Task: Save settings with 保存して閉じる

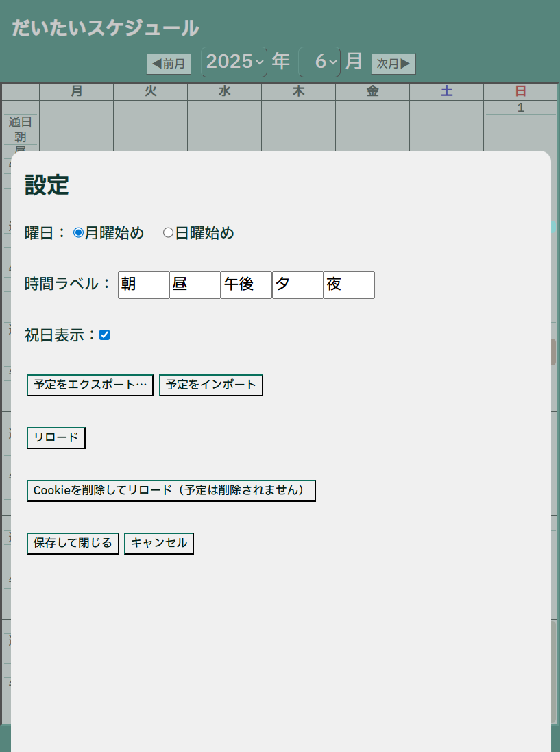Action: (x=73, y=544)
